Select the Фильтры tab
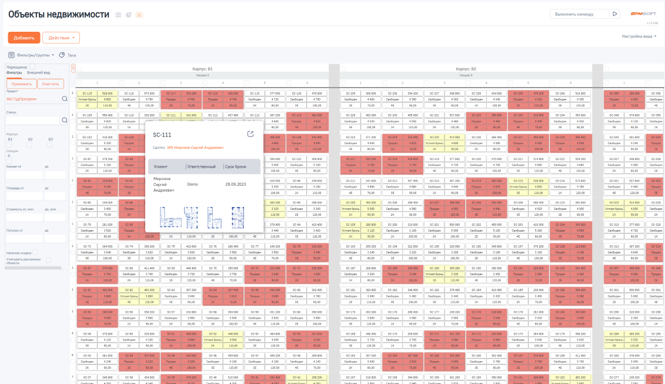 point(14,73)
